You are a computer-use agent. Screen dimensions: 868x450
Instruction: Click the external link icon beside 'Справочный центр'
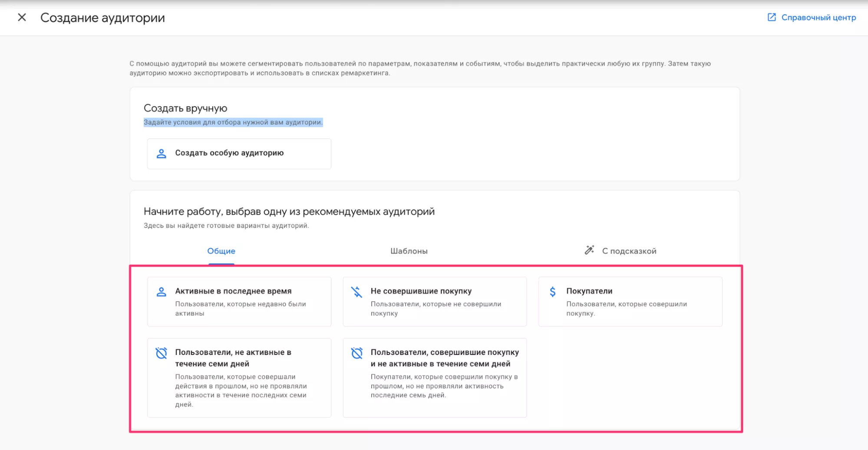pyautogui.click(x=772, y=17)
